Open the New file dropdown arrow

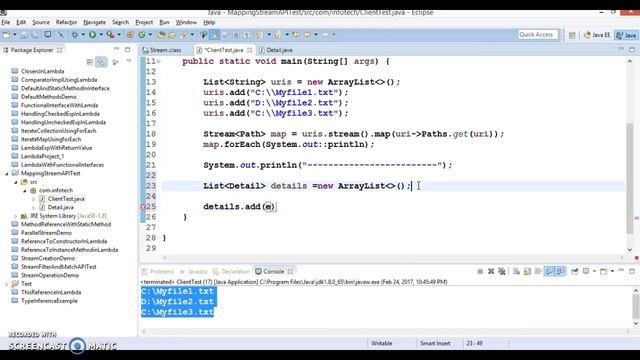(15, 35)
